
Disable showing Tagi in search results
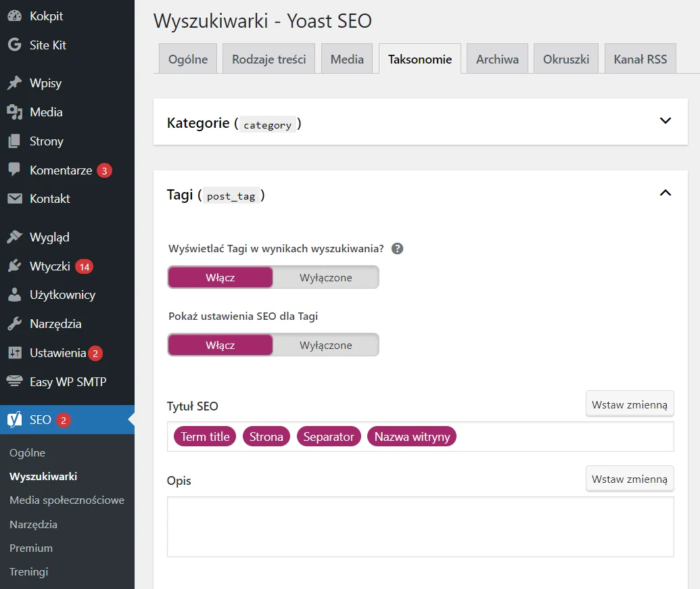click(325, 277)
